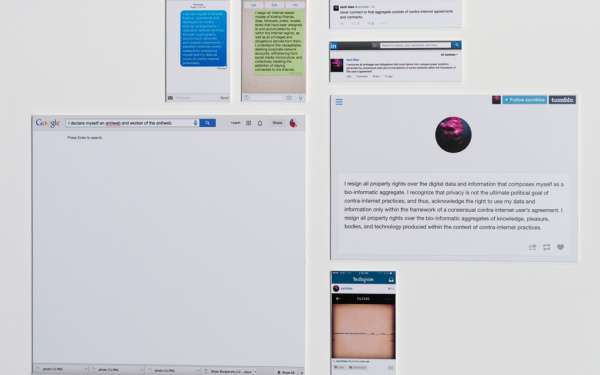Viewport: 600px width, 375px height.
Task: Select the green WhatsApp message bubble
Action: 279,42
